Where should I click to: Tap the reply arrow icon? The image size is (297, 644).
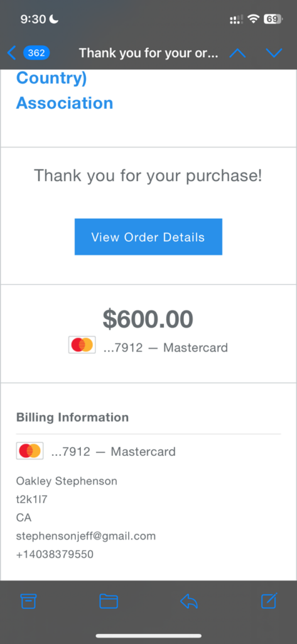(x=189, y=601)
